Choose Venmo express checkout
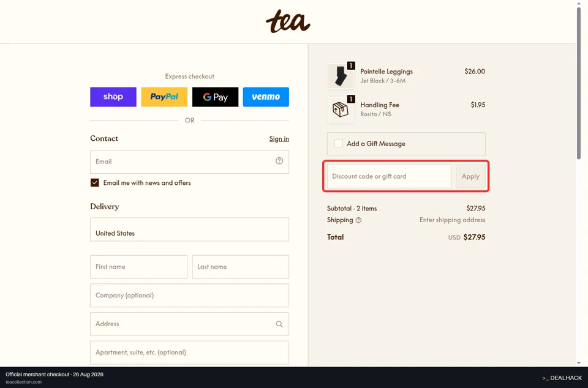Image resolution: width=588 pixels, height=388 pixels. point(266,97)
